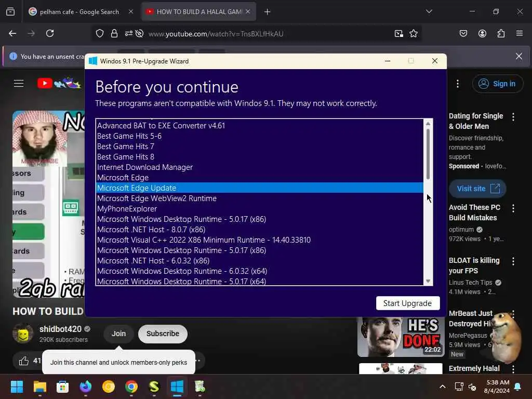Screen dimensions: 532x399
Task: Select Best Game Hits 5-6 in list
Action: pos(260,136)
